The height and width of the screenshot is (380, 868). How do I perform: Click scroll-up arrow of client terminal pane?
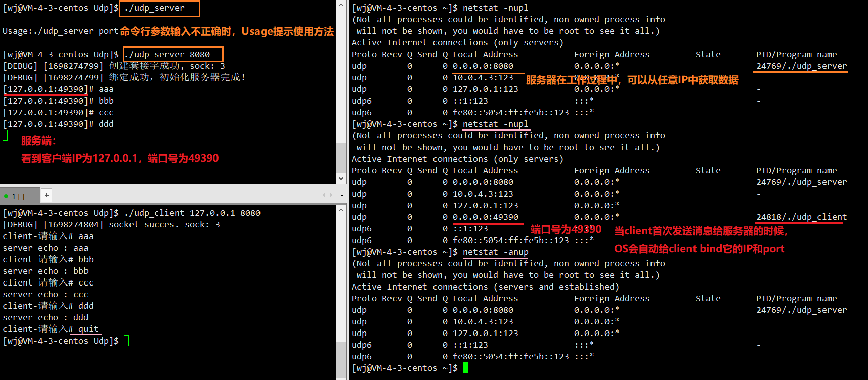click(x=341, y=210)
